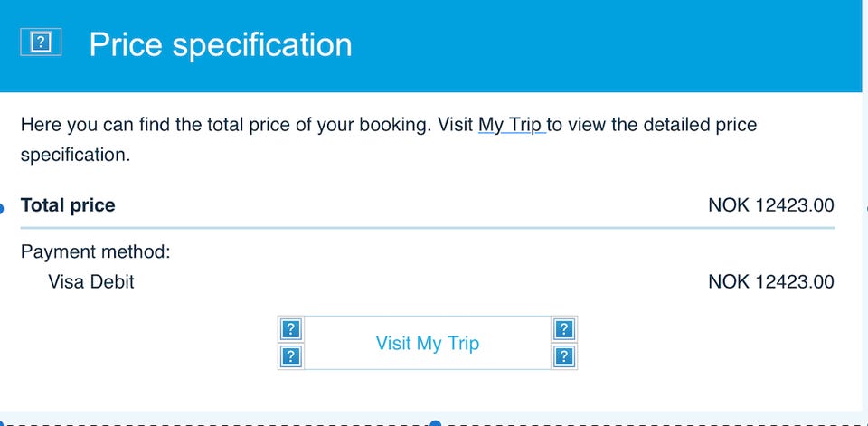This screenshot has width=868, height=426.
Task: Select the Total price label
Action: coord(68,205)
